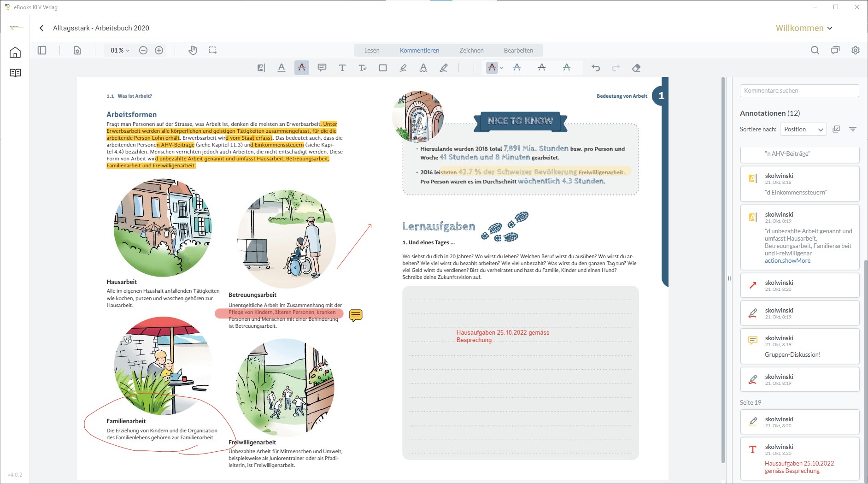Open the page view settings icon
Image resolution: width=868 pixels, height=484 pixels.
coord(77,50)
